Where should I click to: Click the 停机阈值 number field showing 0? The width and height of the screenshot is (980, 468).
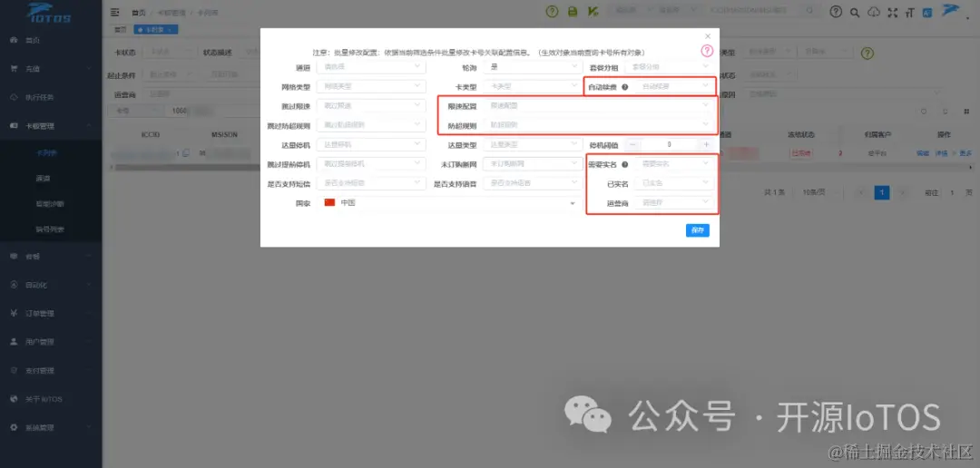coord(670,144)
